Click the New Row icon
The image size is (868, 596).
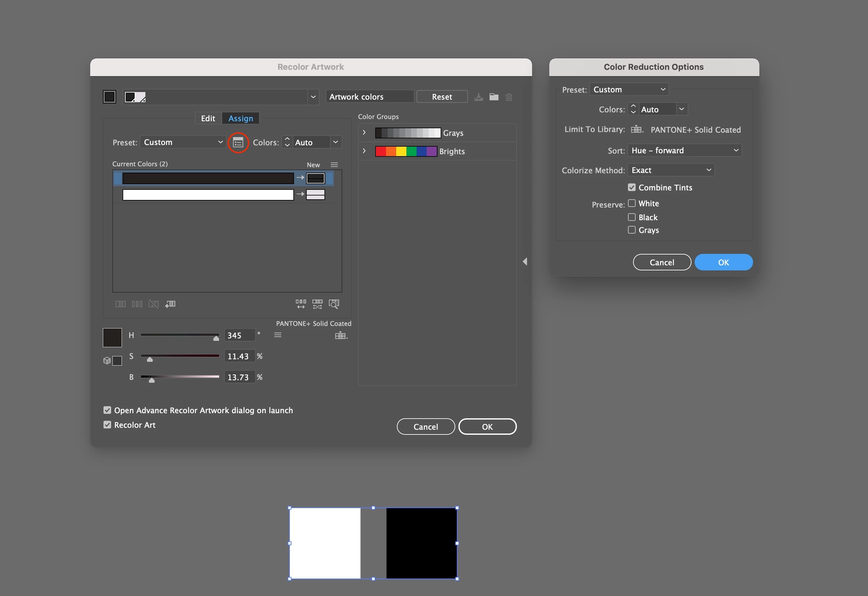[x=170, y=304]
